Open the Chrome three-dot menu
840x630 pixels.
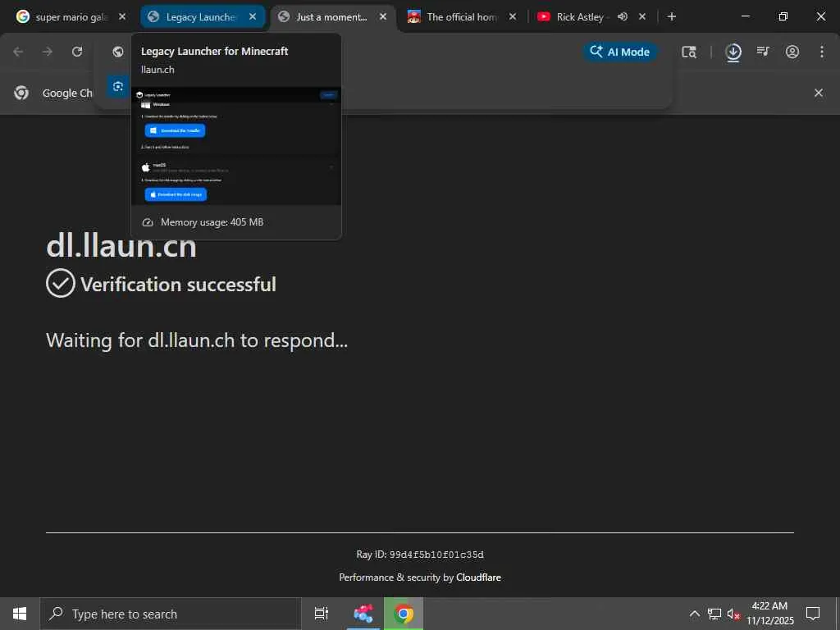tap(822, 52)
